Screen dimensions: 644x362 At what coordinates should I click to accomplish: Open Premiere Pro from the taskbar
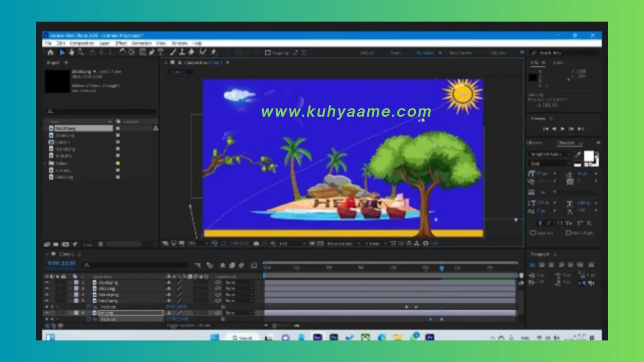click(430, 337)
